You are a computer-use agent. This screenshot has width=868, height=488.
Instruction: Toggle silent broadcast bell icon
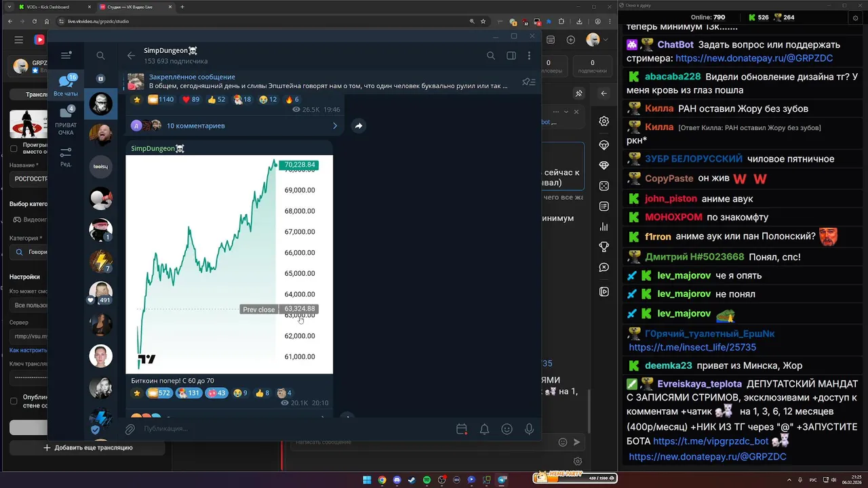coord(485,429)
